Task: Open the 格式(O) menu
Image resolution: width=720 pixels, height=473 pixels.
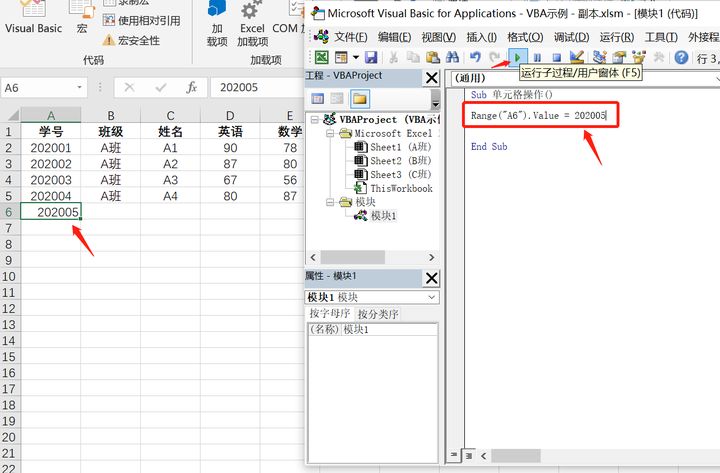Action: pos(525,37)
